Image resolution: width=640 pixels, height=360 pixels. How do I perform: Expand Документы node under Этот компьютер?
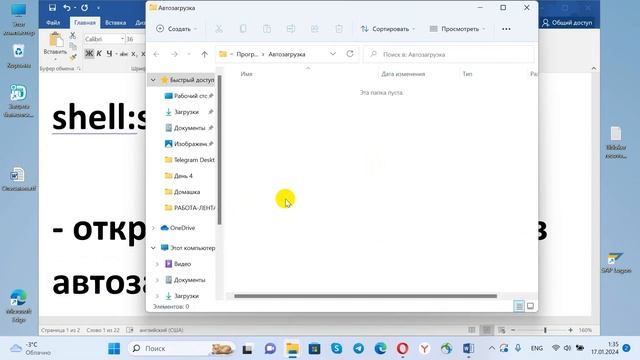click(157, 280)
